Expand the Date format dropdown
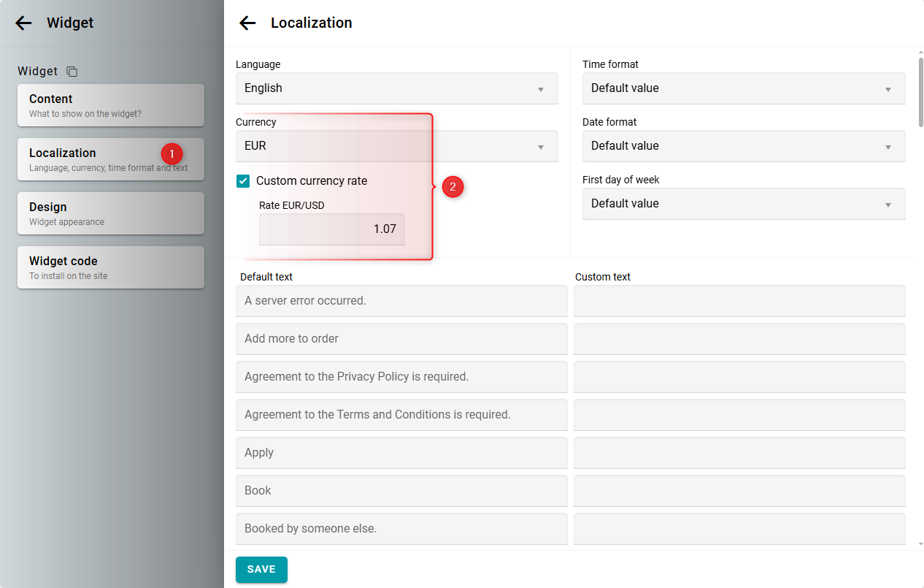Viewport: 924px width, 588px height. coord(743,146)
